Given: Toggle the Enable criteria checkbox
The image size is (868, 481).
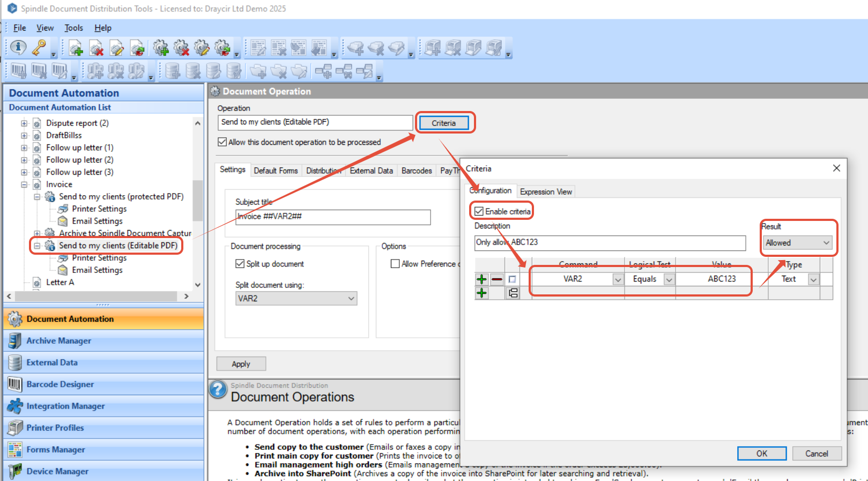Looking at the screenshot, I should coord(479,211).
